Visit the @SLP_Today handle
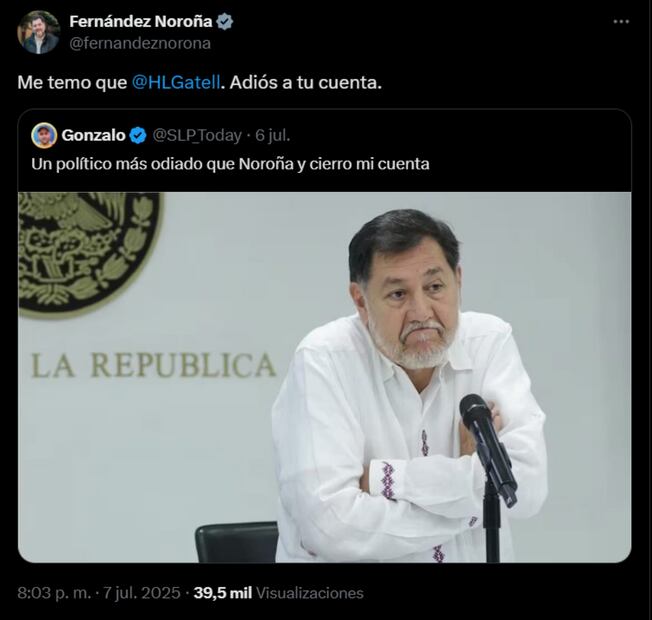This screenshot has width=652, height=620. click(x=198, y=135)
